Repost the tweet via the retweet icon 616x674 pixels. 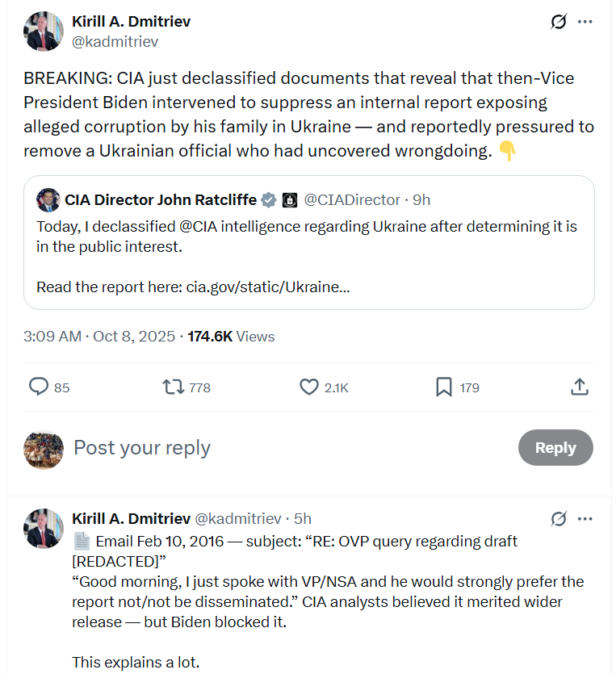click(173, 387)
